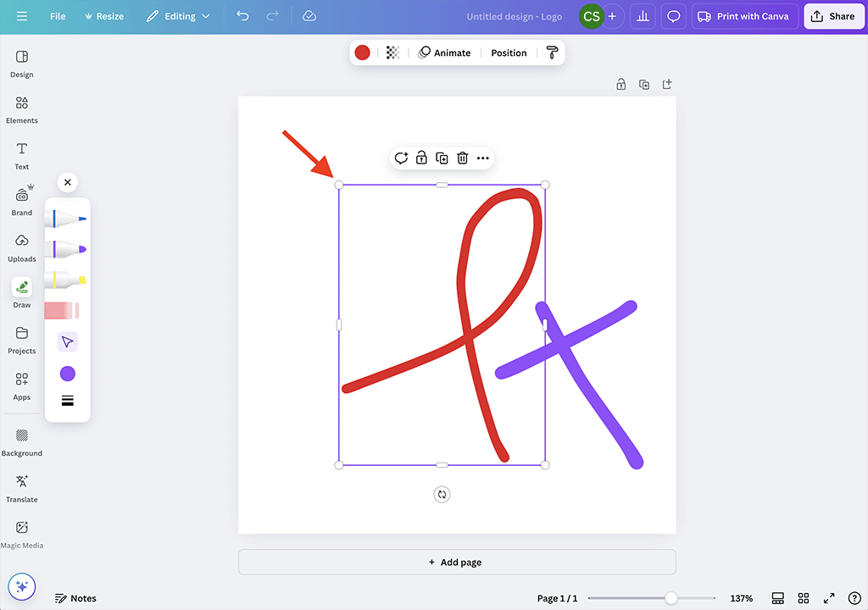Screen dimensions: 868x610
Task: Select the Draw tool tab
Action: [x=21, y=293]
